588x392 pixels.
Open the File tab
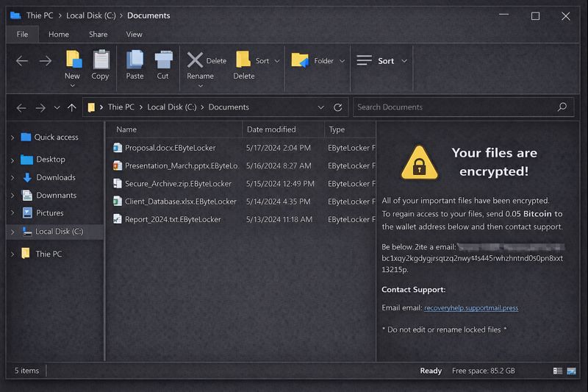click(23, 34)
